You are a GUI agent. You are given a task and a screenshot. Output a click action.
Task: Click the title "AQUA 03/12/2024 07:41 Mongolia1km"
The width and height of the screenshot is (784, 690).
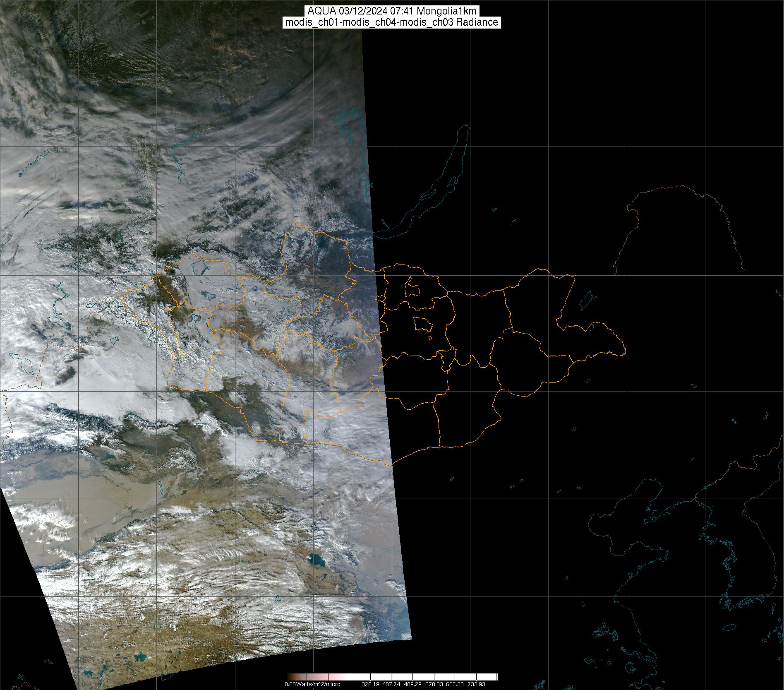(392, 11)
